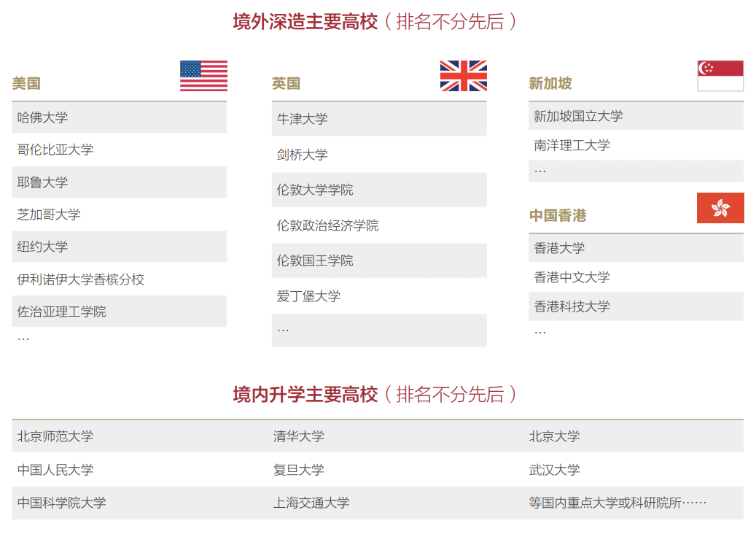The width and height of the screenshot is (756, 537).
Task: Select the 境外深造主要高校 heading
Action: (x=305, y=22)
